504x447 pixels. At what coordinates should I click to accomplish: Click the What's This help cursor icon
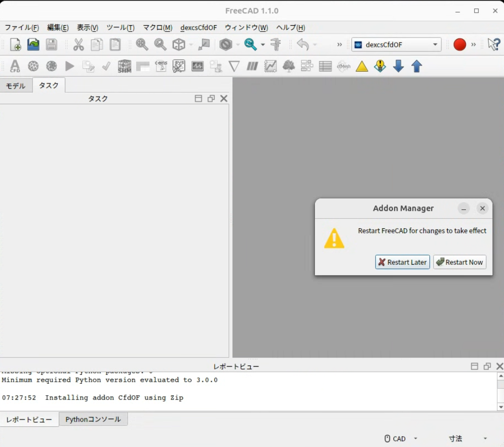click(x=494, y=44)
